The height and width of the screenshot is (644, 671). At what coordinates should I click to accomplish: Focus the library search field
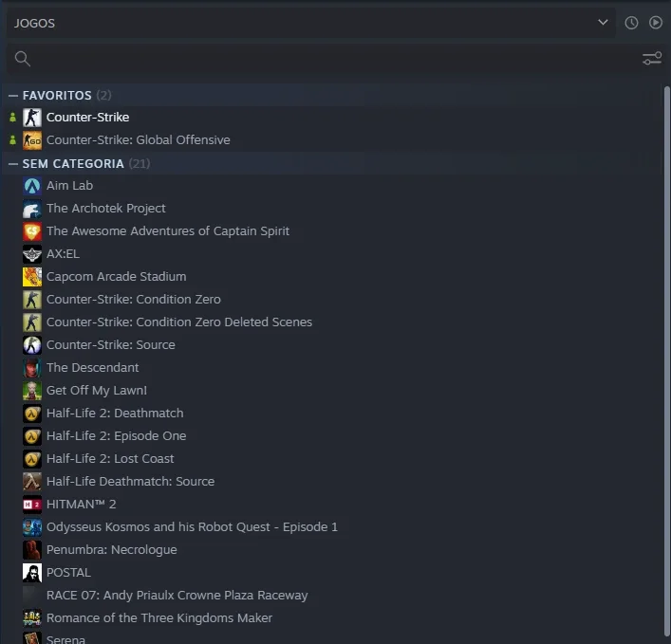[326, 59]
